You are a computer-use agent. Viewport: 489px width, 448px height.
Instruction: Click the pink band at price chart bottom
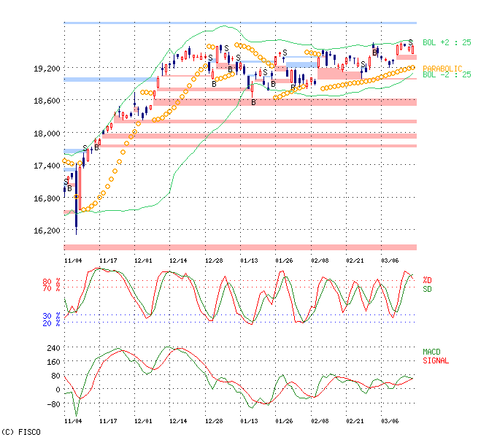(239, 247)
